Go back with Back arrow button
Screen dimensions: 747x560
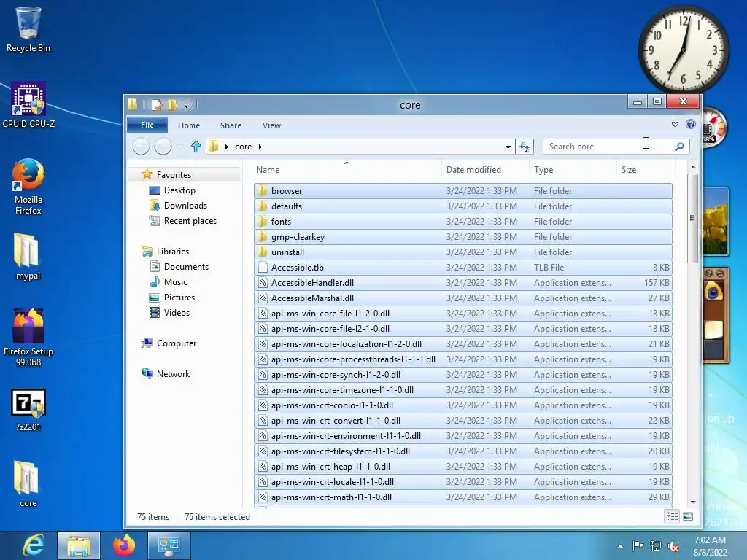point(141,146)
